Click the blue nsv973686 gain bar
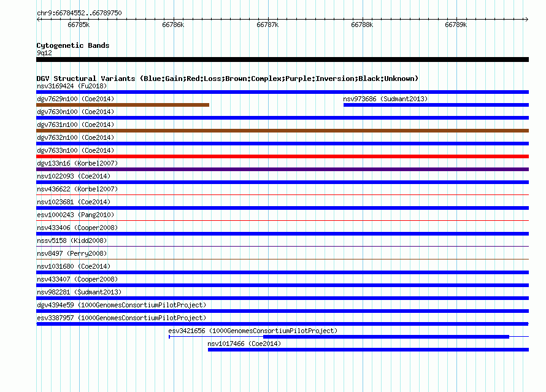Image resolution: width=546 pixels, height=392 pixels. click(x=436, y=105)
